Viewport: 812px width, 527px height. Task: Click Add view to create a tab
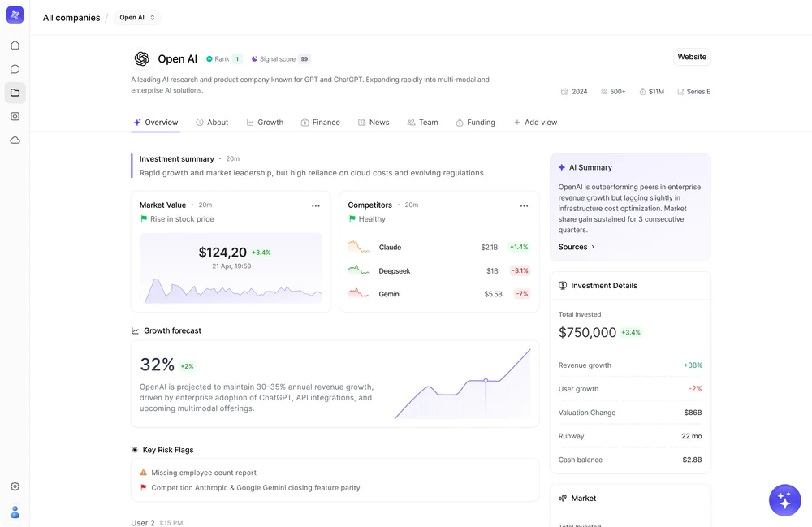click(x=535, y=123)
